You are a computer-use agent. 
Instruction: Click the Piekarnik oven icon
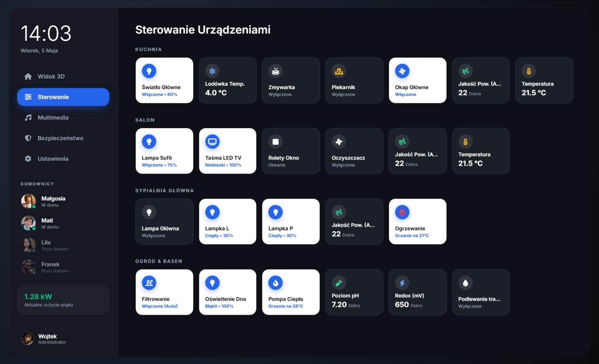[339, 71]
